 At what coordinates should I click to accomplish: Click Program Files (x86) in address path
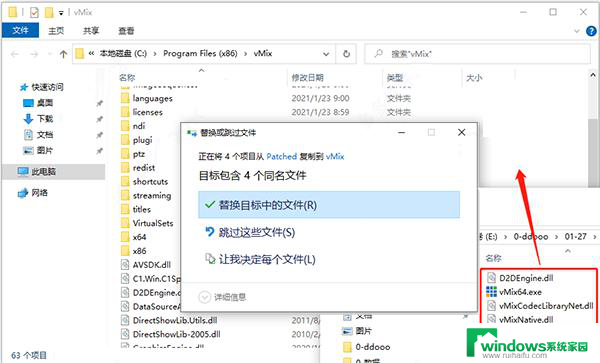coord(200,54)
